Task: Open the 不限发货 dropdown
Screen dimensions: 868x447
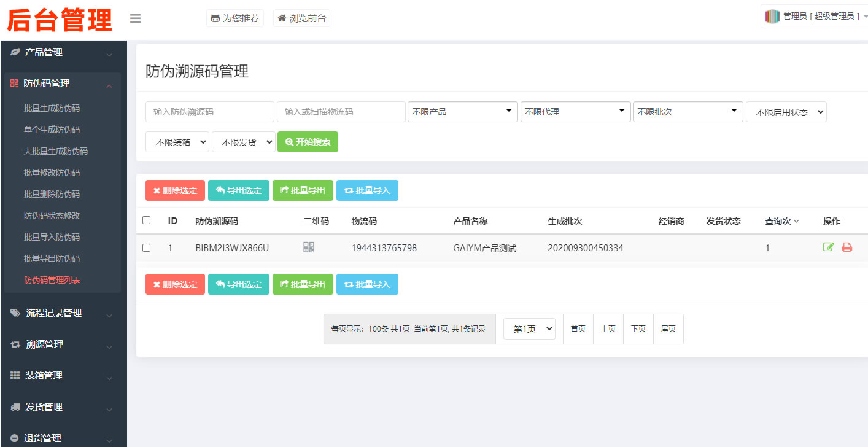Action: pyautogui.click(x=244, y=142)
